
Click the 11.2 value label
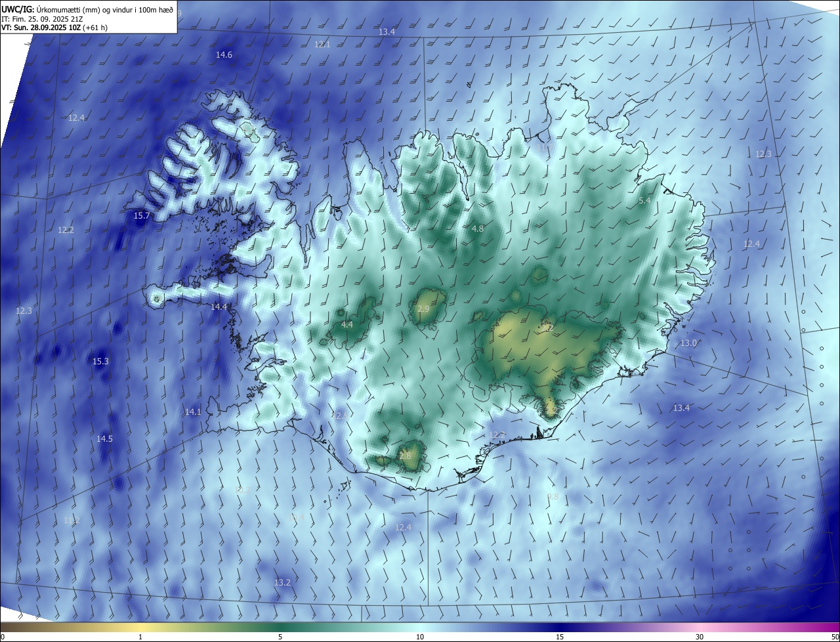click(x=72, y=521)
